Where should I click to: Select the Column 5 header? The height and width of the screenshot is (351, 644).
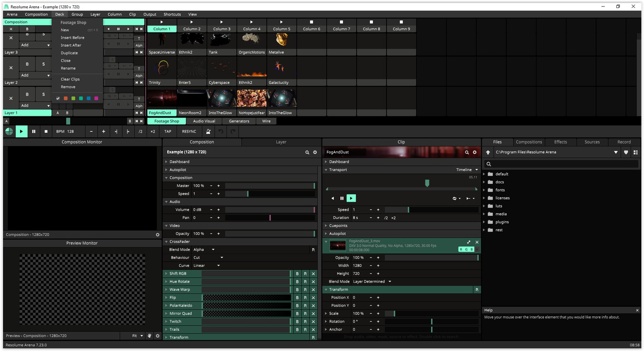(281, 29)
